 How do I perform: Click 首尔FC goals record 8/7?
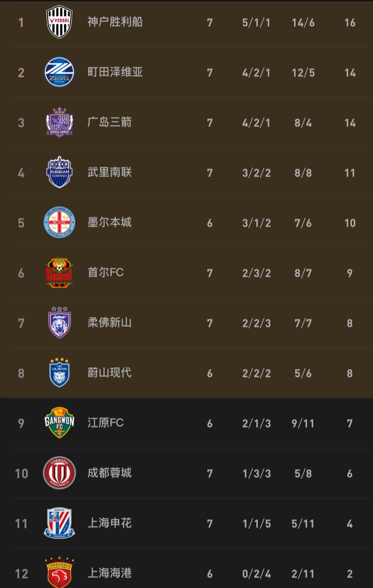[303, 273]
